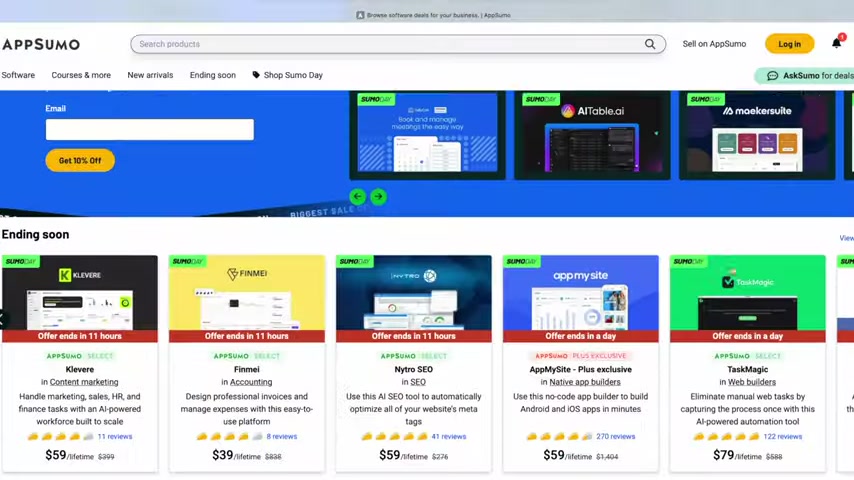Click the TaskMagic star rating

(x=726, y=436)
